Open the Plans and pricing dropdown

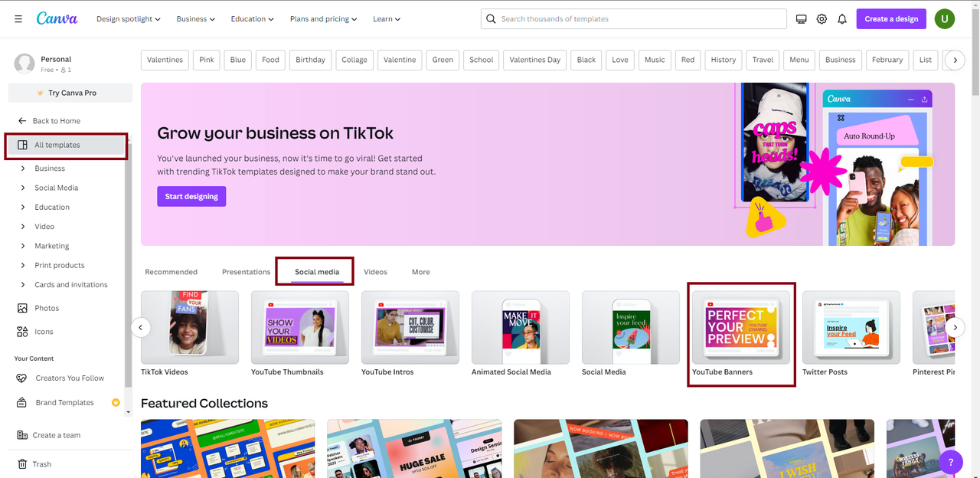(324, 19)
